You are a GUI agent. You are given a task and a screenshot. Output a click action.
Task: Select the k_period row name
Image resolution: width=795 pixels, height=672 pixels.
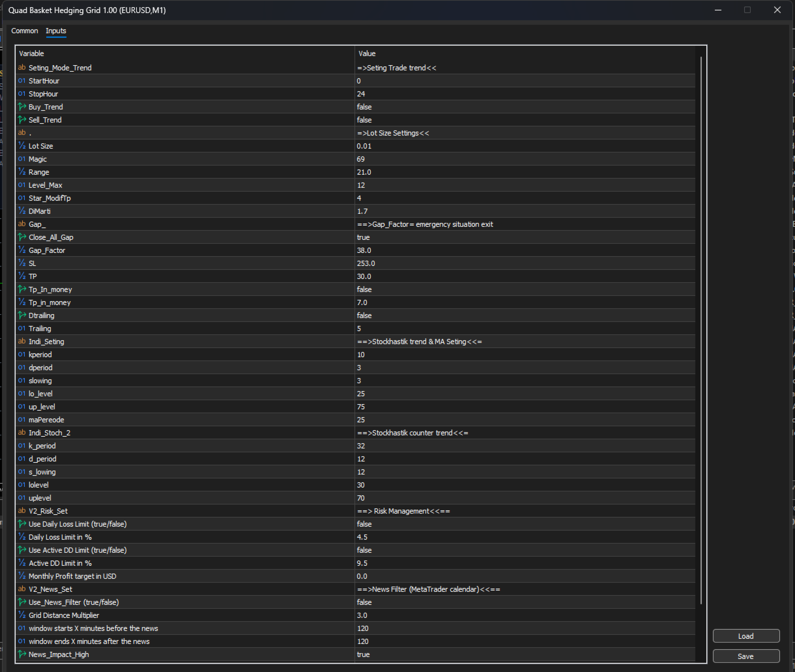coord(42,446)
